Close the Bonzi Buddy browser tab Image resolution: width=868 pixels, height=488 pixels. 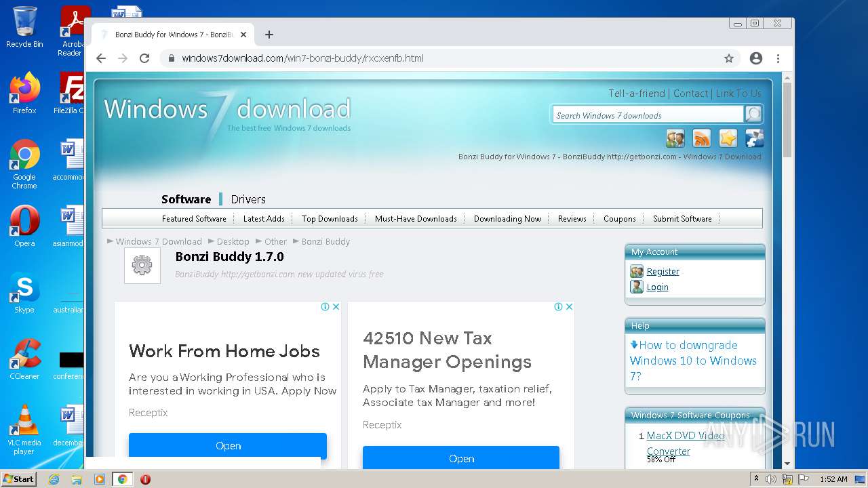coord(243,35)
